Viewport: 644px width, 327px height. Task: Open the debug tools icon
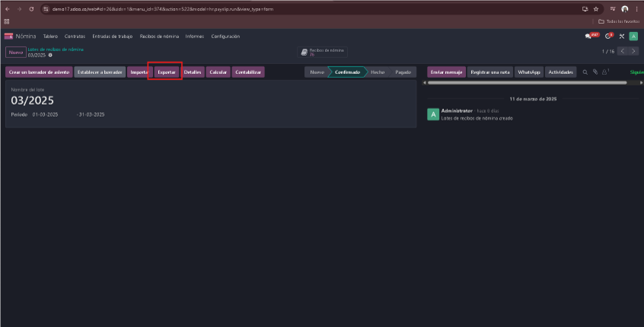tap(622, 36)
